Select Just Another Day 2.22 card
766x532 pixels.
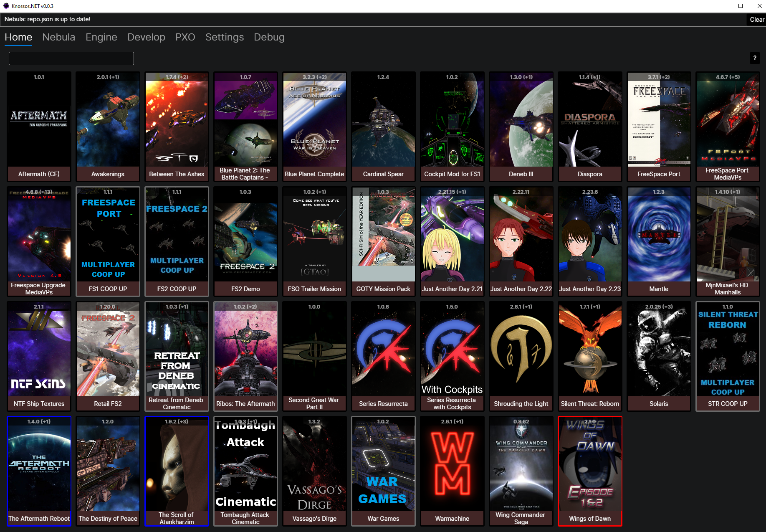pos(521,241)
